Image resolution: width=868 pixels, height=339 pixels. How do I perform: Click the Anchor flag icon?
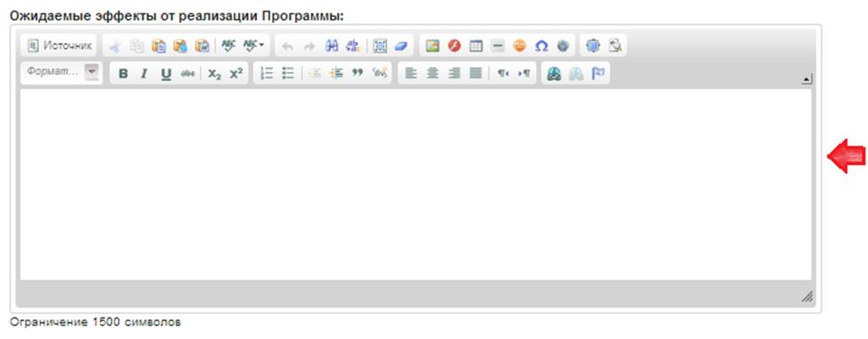click(598, 74)
